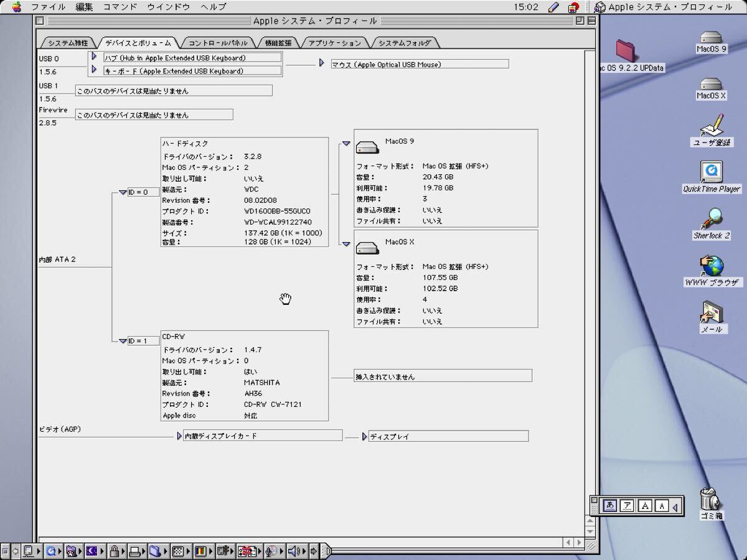The width and height of the screenshot is (747, 560).
Task: Click the red apple icon in menu bar
Action: pos(574,7)
